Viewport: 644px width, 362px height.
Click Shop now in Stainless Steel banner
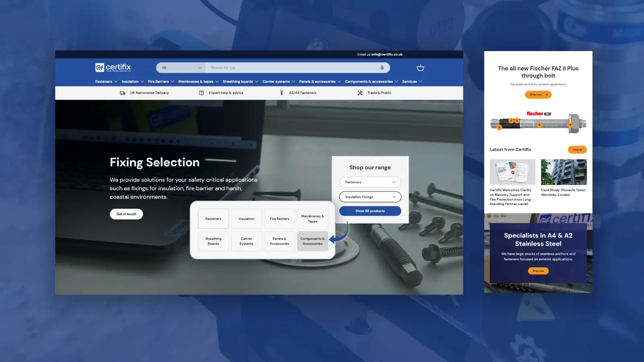click(538, 271)
